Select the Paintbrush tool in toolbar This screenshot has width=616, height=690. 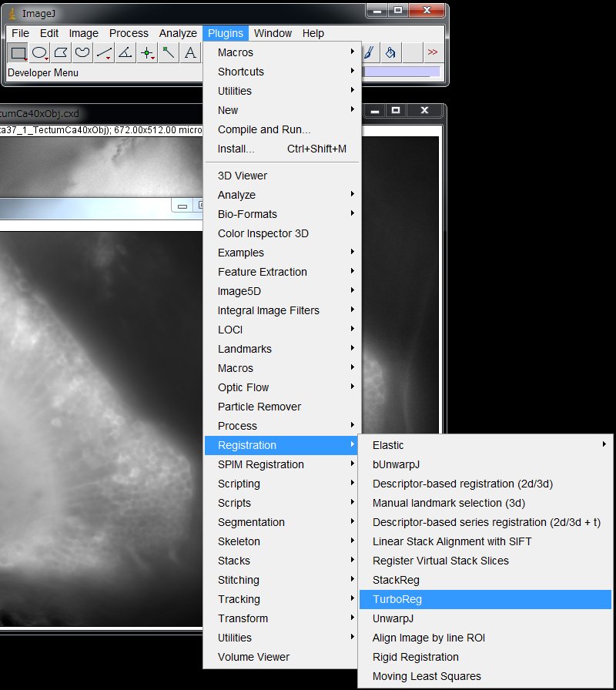(x=370, y=53)
